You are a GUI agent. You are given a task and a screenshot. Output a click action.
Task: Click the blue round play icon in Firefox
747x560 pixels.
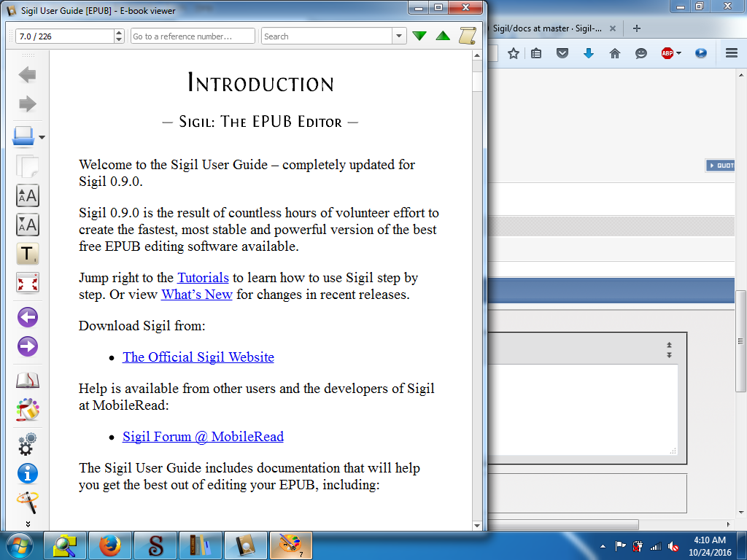pos(701,53)
